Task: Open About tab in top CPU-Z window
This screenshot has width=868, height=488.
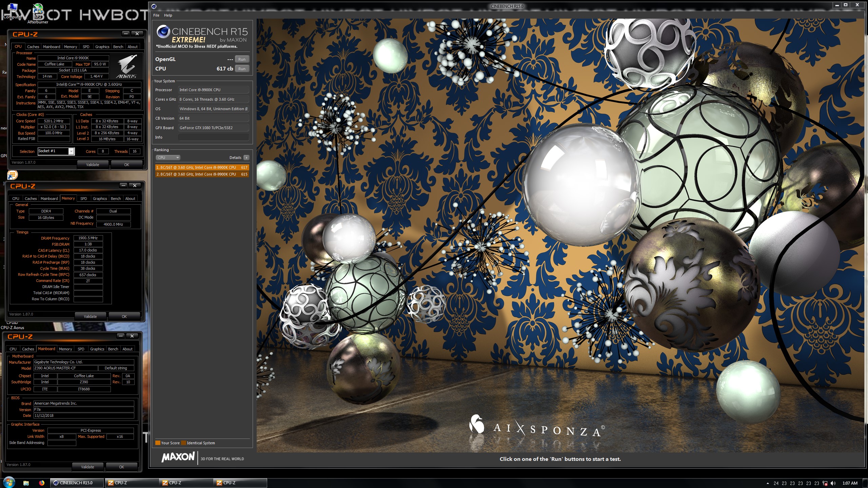Action: click(x=133, y=47)
